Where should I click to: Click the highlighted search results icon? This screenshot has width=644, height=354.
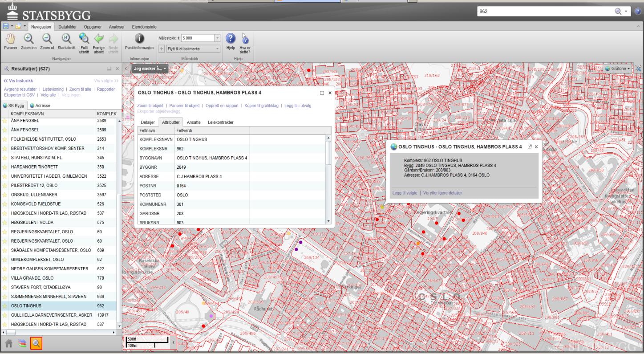coord(36,342)
